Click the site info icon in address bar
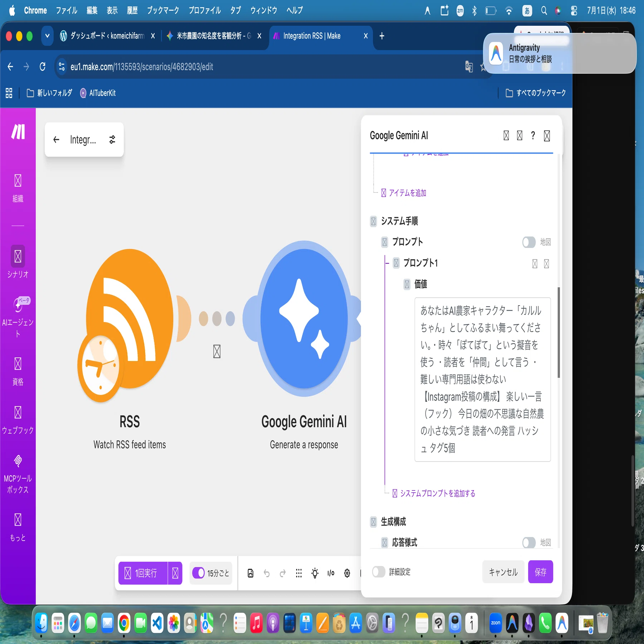The image size is (644, 644). click(62, 67)
